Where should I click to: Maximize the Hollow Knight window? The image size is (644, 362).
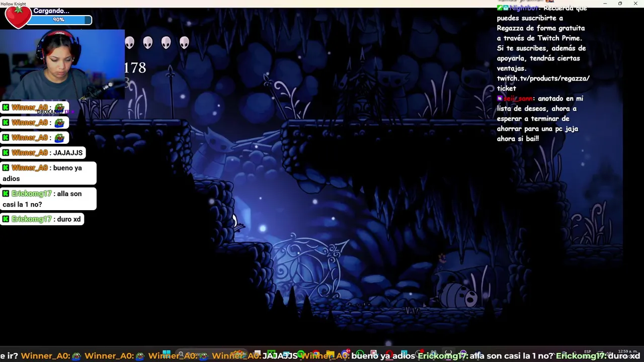pos(620,4)
